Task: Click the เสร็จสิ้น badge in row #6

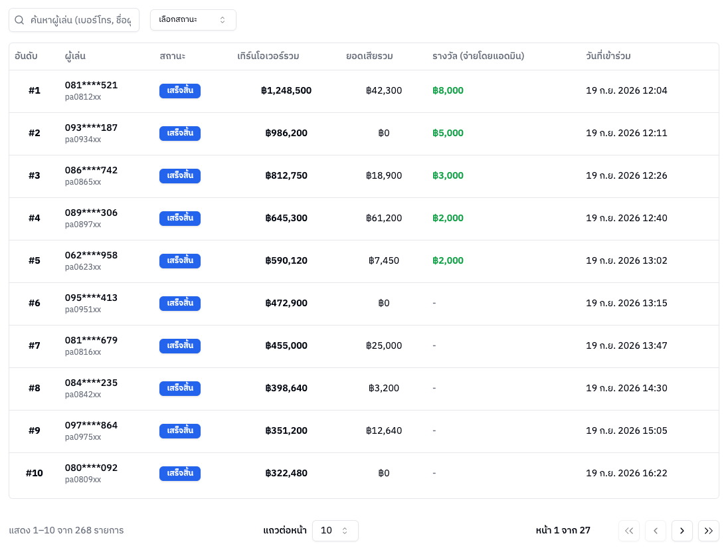Action: click(180, 303)
